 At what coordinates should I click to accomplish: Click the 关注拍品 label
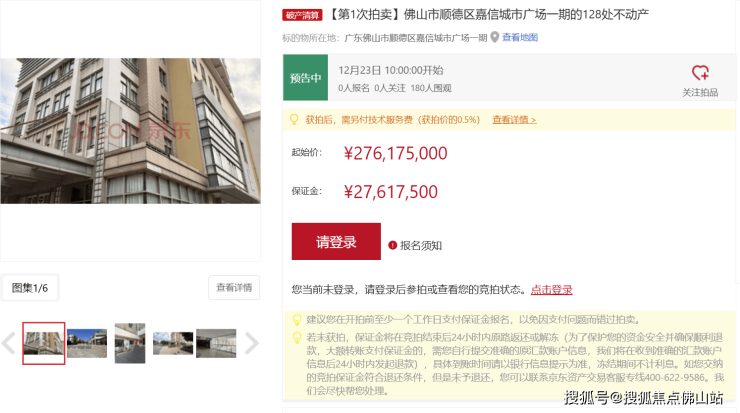(x=700, y=93)
